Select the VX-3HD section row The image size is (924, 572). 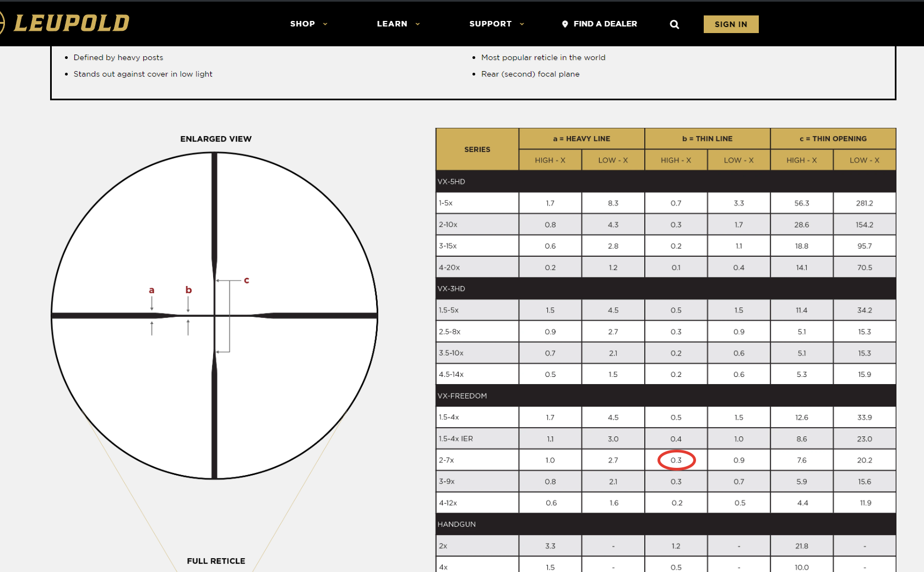[x=666, y=289]
